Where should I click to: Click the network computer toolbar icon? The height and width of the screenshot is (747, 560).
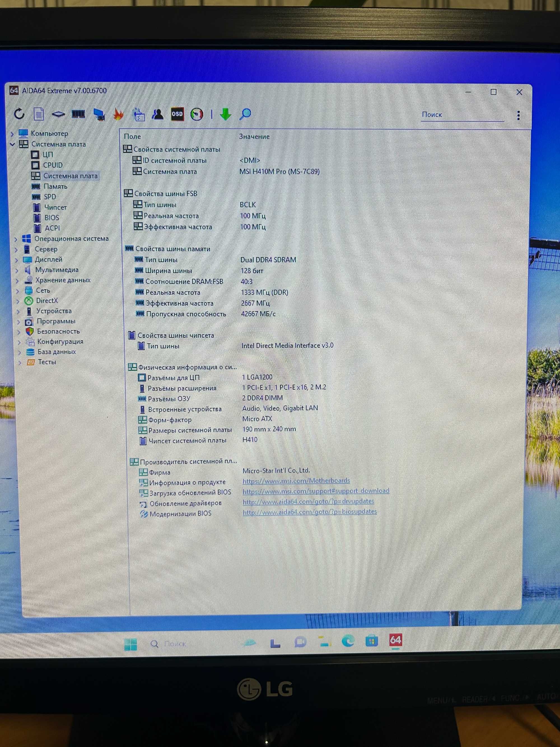click(99, 115)
